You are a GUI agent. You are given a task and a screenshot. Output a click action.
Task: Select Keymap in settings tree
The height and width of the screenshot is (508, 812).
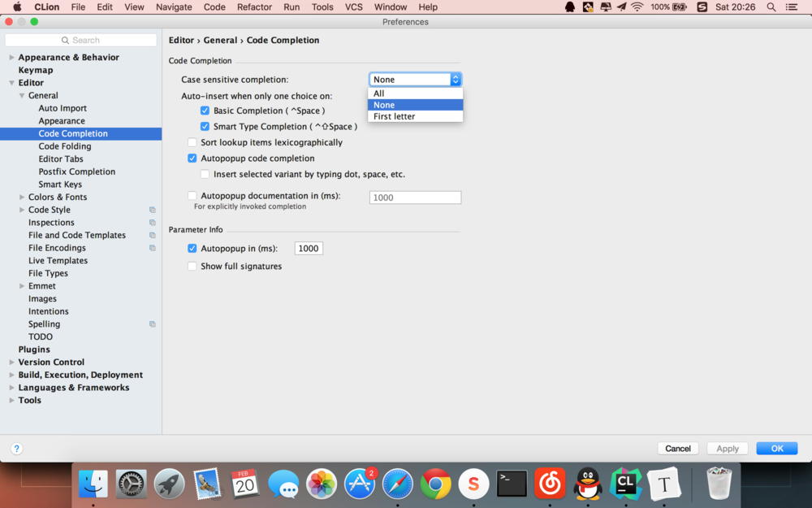click(36, 70)
